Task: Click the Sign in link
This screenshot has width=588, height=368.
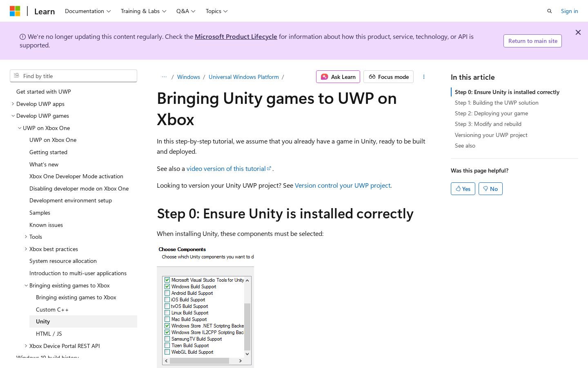Action: pos(569,11)
